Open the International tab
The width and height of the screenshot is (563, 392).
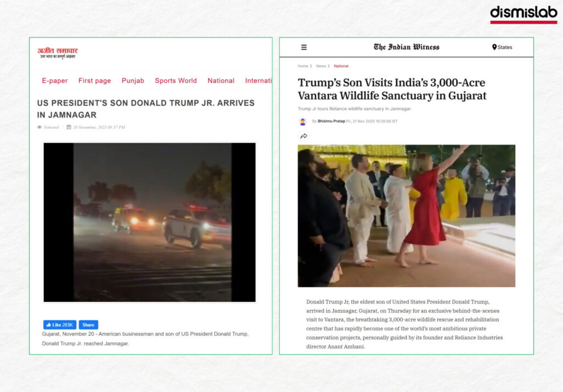[x=258, y=81]
